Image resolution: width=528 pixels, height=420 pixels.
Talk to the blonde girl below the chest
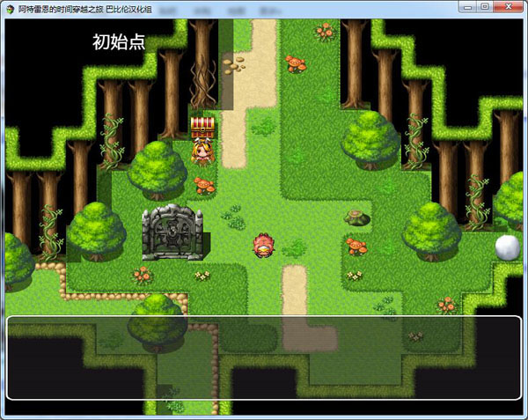pyautogui.click(x=203, y=152)
